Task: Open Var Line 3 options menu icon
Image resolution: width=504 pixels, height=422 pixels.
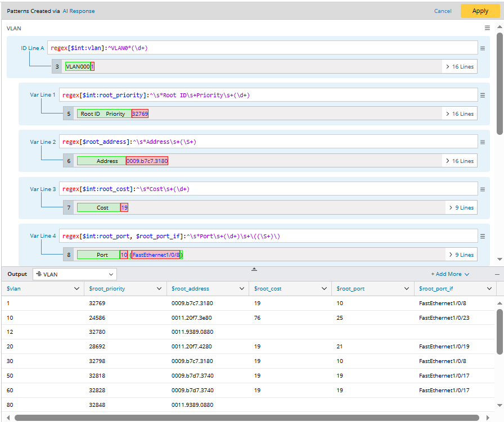Action: click(x=483, y=189)
